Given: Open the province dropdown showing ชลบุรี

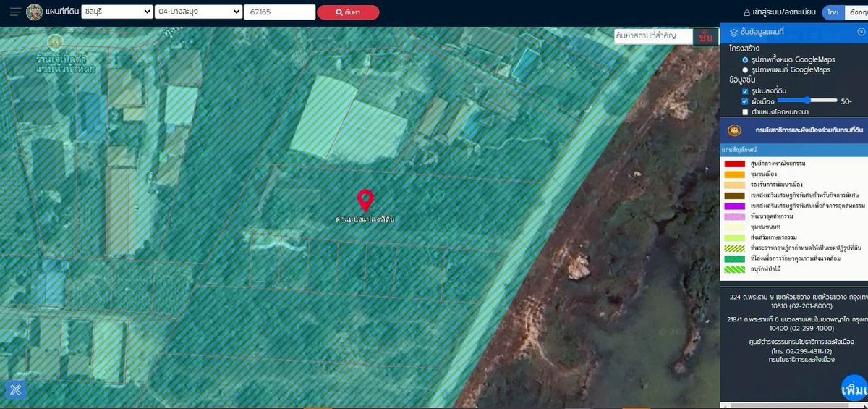Looking at the screenshot, I should (x=116, y=12).
